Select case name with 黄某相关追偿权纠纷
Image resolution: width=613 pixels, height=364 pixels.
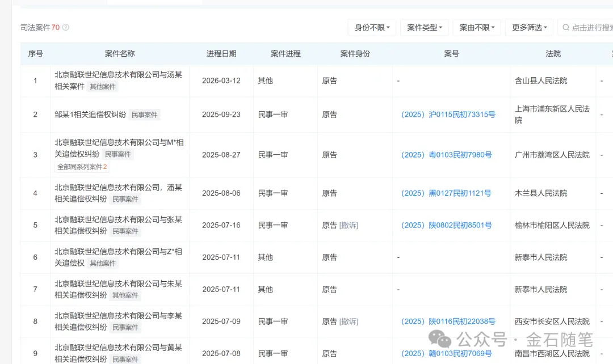(x=118, y=353)
